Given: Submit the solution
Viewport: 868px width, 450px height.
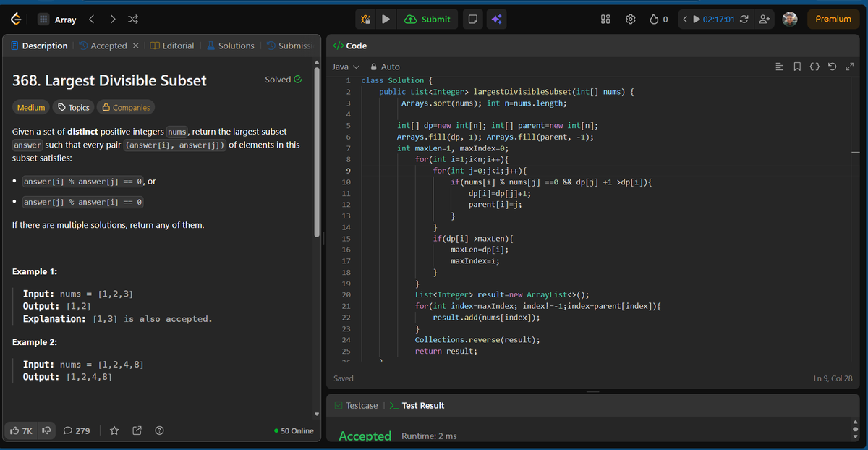Looking at the screenshot, I should [428, 20].
